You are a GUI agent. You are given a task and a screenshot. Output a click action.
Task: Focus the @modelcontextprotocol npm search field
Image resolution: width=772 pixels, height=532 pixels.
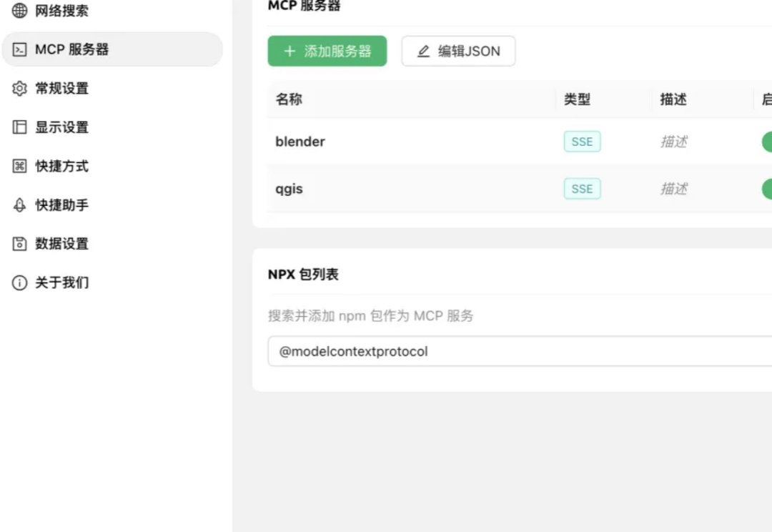[520, 351]
